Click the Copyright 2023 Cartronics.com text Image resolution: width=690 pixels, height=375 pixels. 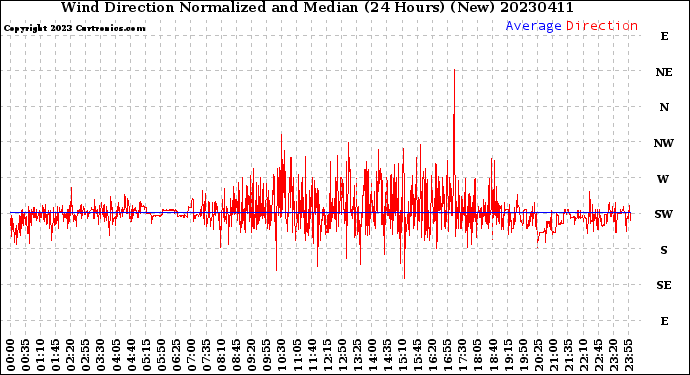[75, 28]
